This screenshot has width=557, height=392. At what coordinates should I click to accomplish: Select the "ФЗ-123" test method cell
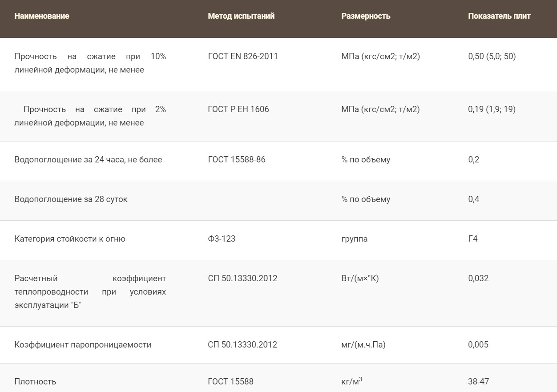222,239
